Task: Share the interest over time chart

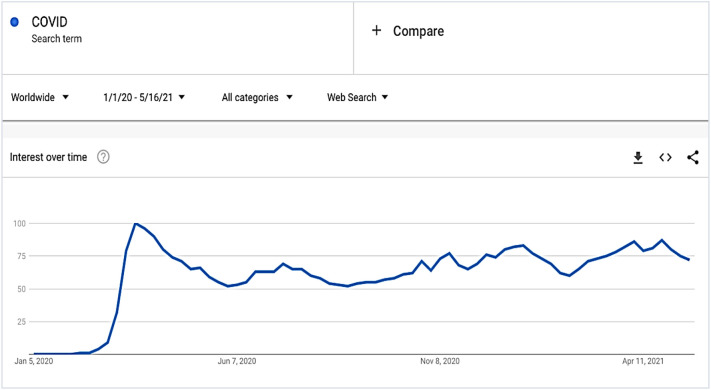Action: (x=693, y=157)
